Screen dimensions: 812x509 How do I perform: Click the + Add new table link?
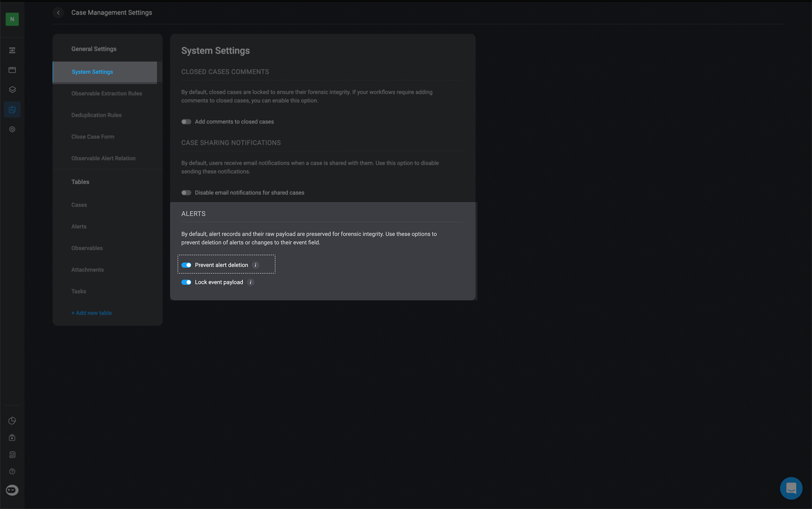(92, 313)
